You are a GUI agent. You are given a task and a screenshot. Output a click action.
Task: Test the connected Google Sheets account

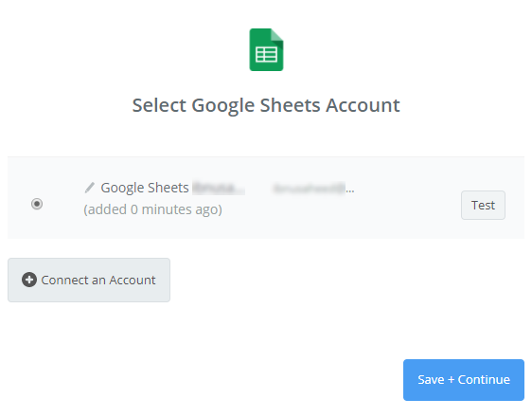click(483, 205)
